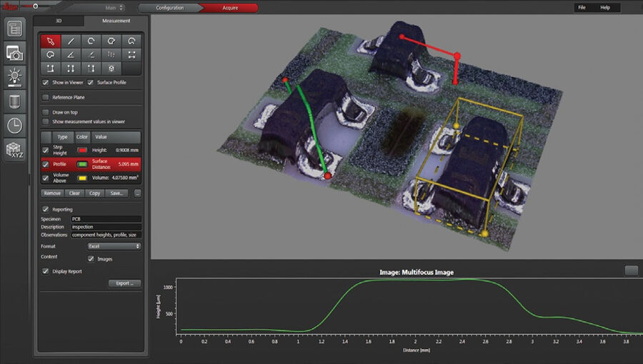
Task: Uncheck the Step Height measurement row
Action: 46,151
